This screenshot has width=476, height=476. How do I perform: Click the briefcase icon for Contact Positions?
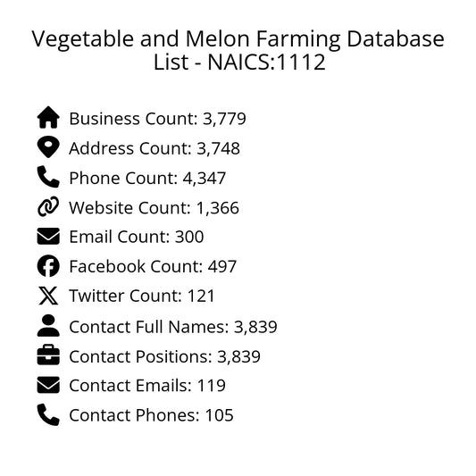coord(48,355)
